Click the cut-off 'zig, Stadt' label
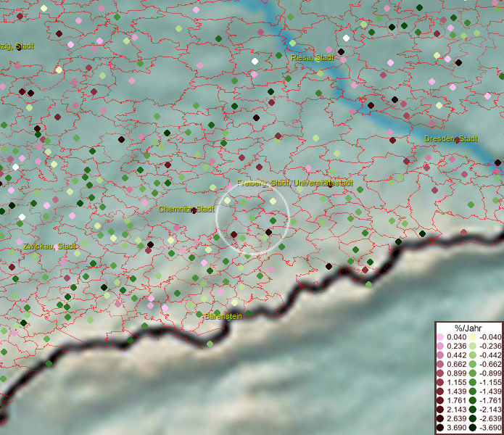 [17, 46]
